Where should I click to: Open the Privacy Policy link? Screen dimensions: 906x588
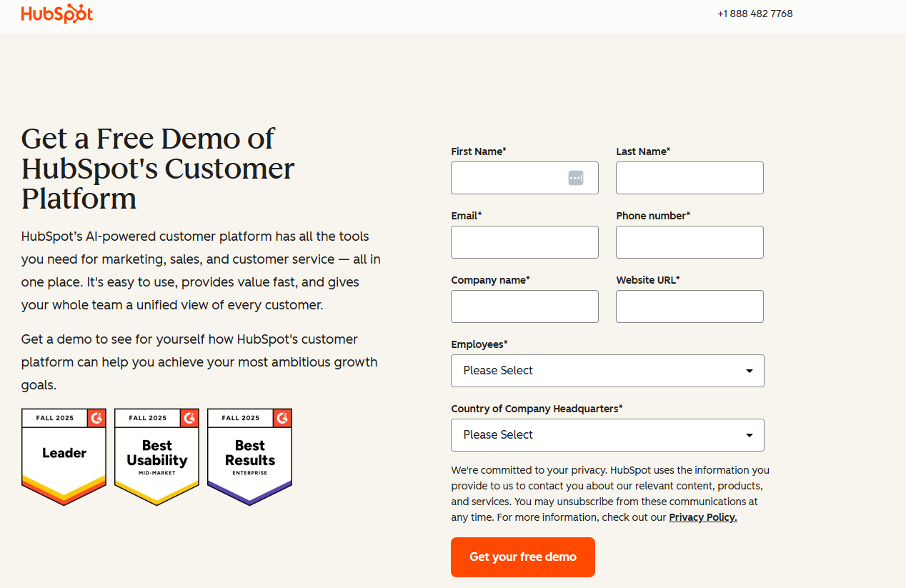tap(702, 517)
